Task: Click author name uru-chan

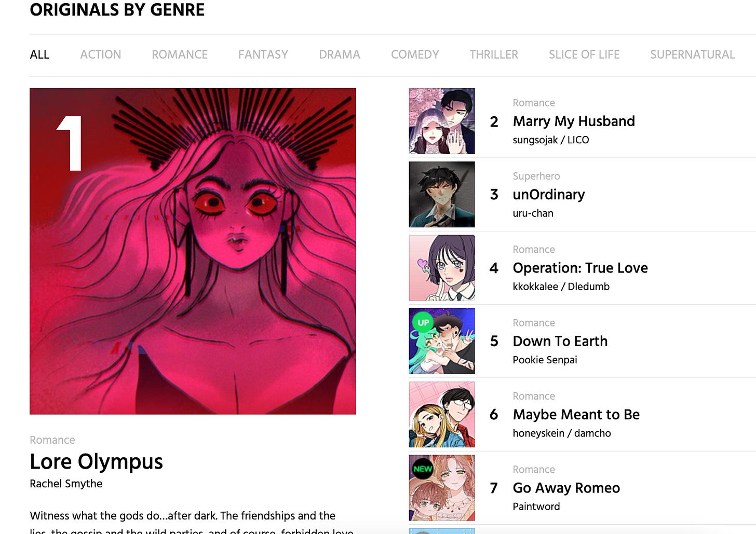Action: [x=533, y=213]
